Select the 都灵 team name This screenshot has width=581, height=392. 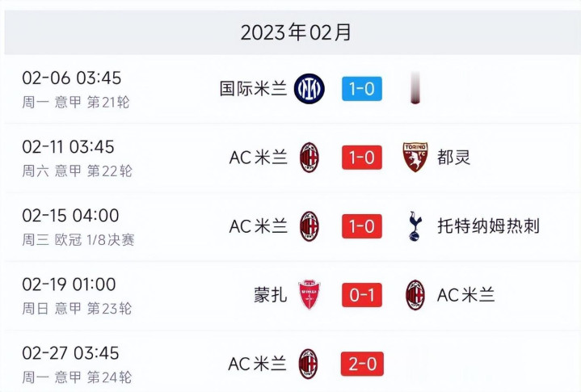coord(453,157)
